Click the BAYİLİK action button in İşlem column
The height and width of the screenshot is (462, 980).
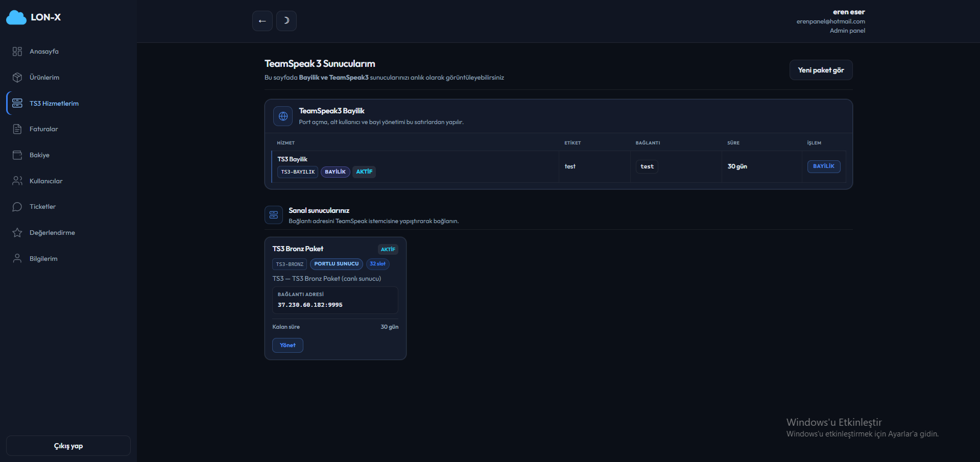[824, 166]
